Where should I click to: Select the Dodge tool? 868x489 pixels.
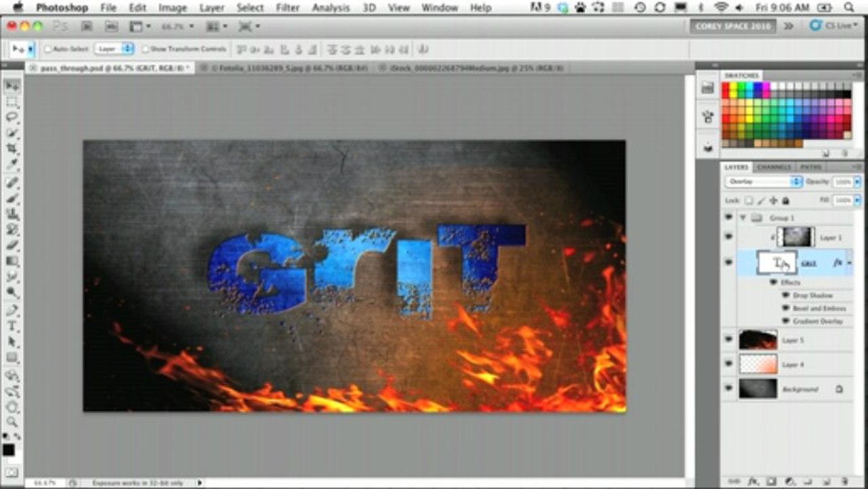(x=12, y=293)
